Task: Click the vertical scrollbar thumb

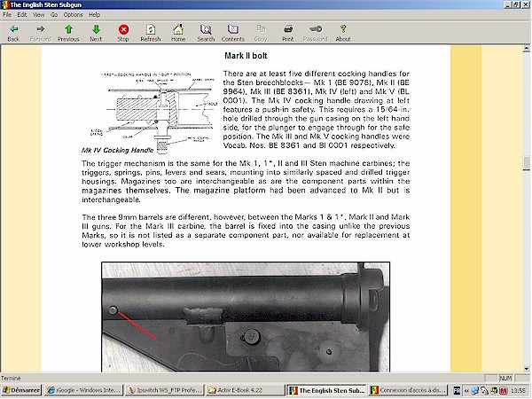Action: (526, 163)
